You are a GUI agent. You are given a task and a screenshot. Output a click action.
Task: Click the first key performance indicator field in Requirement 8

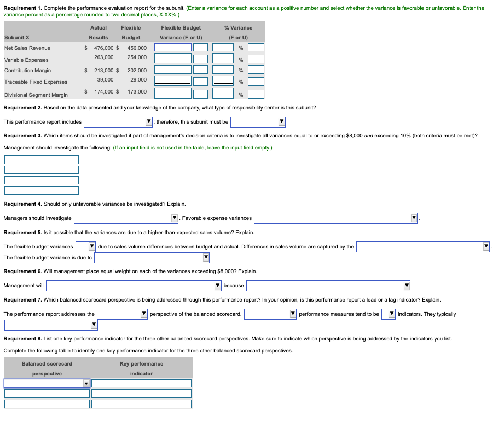pyautogui.click(x=141, y=383)
